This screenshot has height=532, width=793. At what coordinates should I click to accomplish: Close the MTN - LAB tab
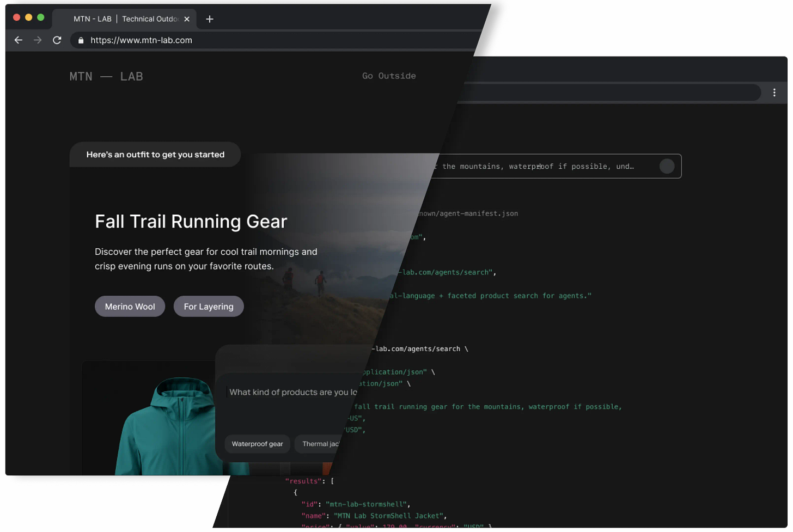[187, 19]
